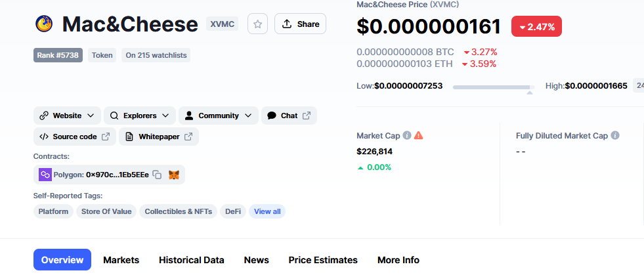
Task: Click View all self-reported tags
Action: pyautogui.click(x=267, y=212)
